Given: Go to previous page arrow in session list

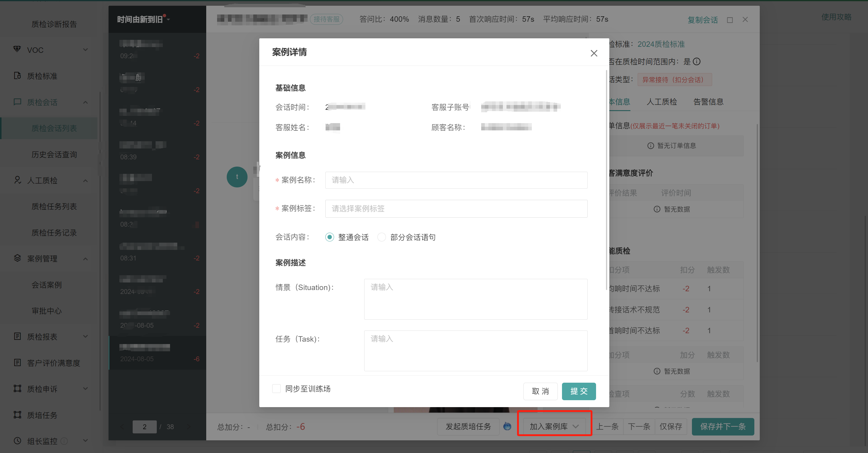Looking at the screenshot, I should coord(122,427).
